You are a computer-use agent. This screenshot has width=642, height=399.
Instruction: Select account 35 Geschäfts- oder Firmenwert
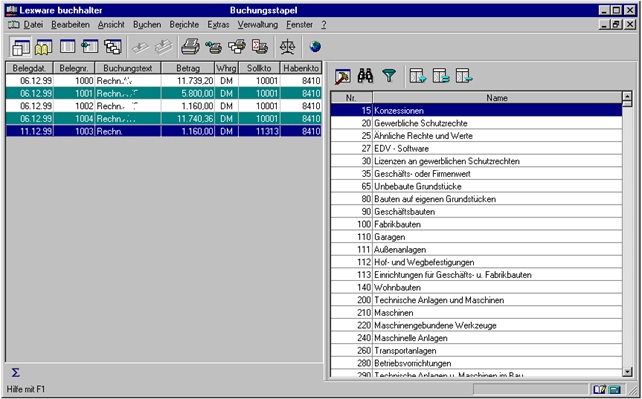[476, 174]
